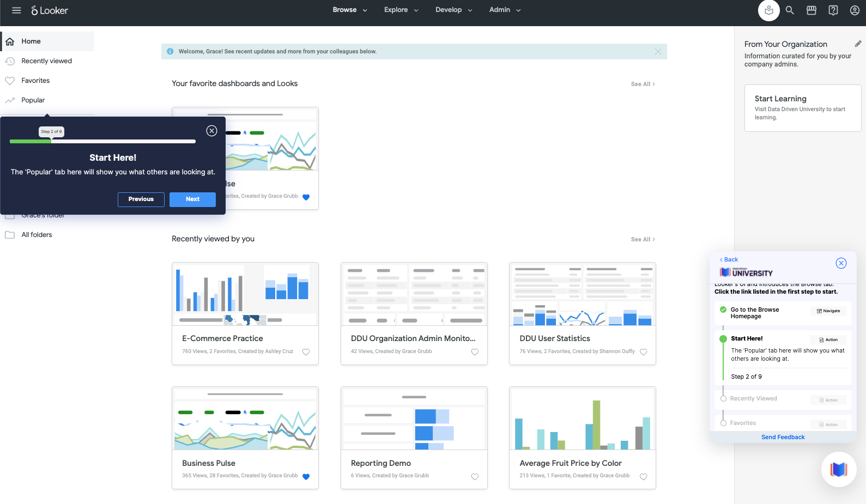This screenshot has height=504, width=866.
Task: Click Action button on Start Here step
Action: (x=828, y=339)
